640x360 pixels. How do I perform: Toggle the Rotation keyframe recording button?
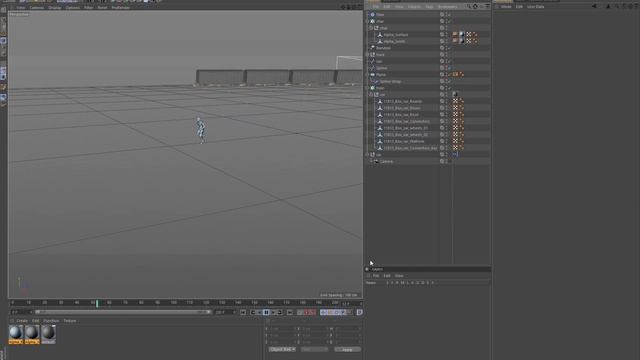pos(336,312)
